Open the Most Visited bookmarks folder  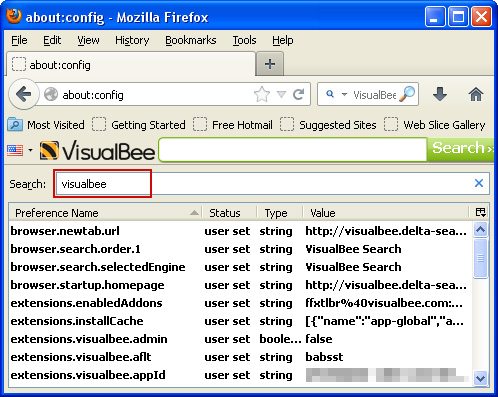pyautogui.click(x=46, y=125)
